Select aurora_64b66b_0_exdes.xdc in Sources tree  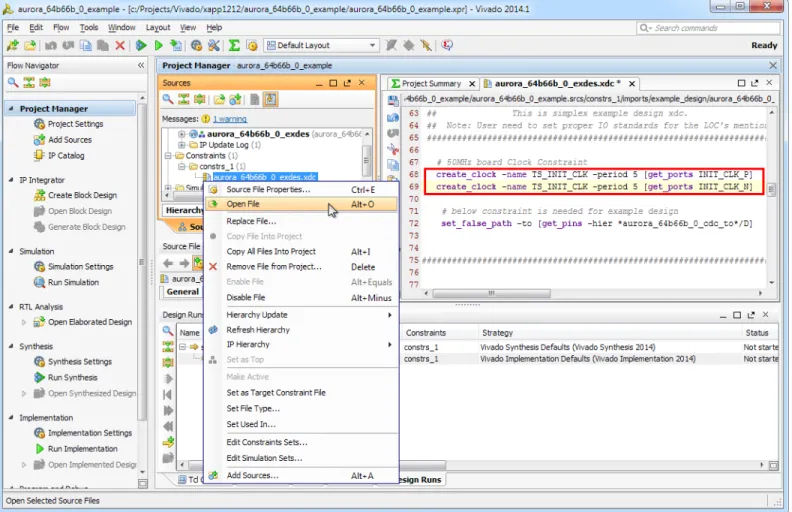pos(265,177)
